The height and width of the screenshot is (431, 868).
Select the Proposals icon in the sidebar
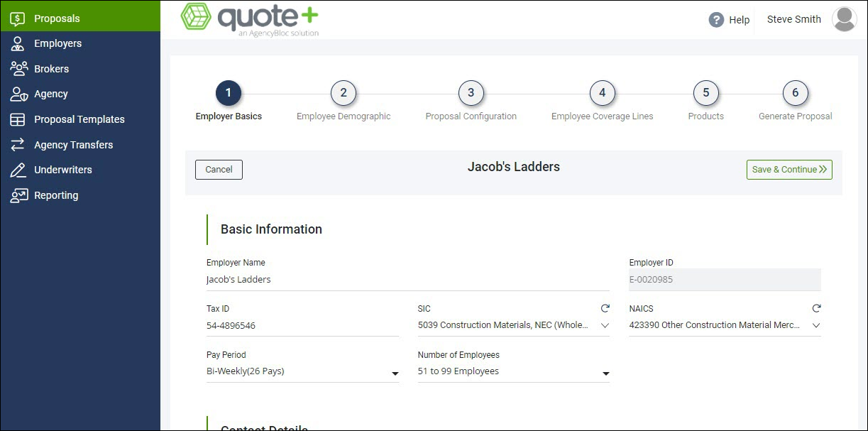point(16,17)
